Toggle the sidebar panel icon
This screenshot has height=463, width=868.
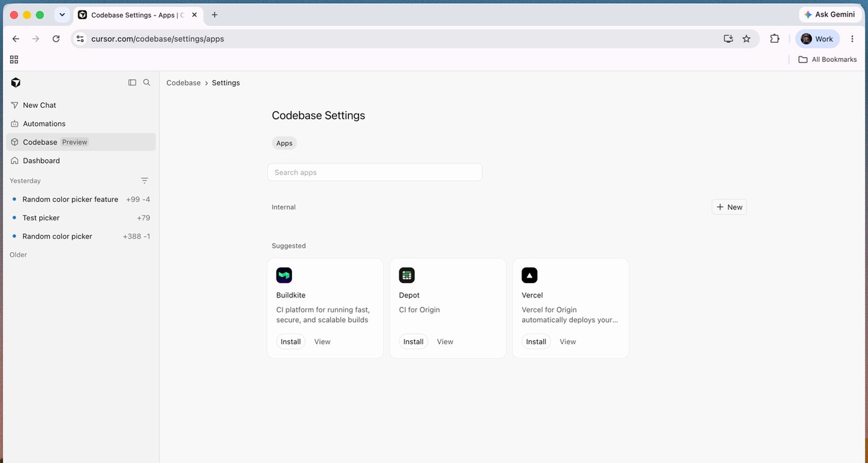click(132, 82)
